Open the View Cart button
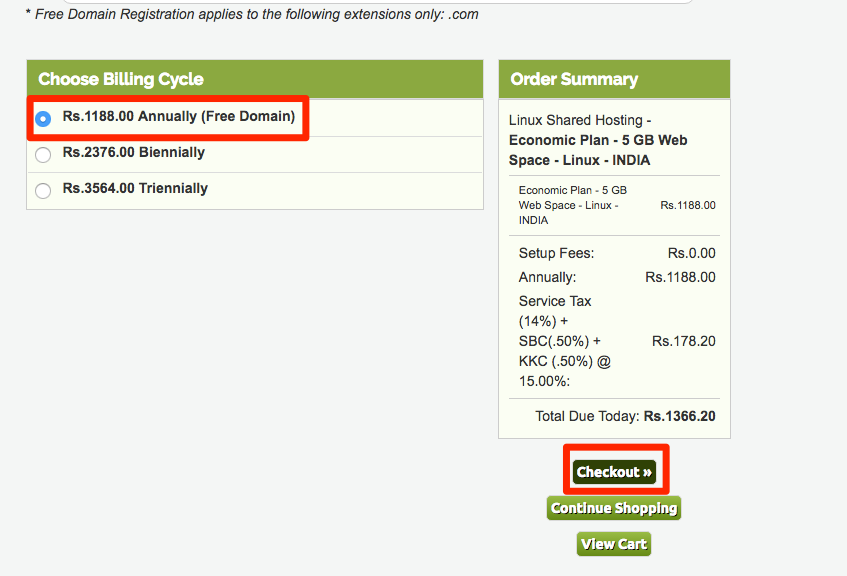 click(613, 544)
